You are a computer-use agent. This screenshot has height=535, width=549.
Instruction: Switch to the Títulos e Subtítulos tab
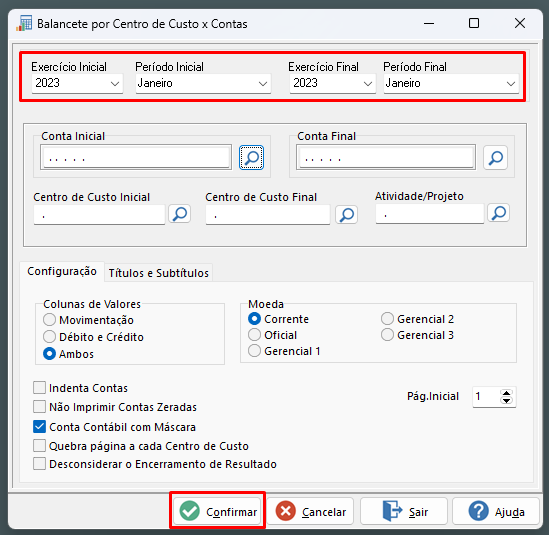[x=159, y=273]
